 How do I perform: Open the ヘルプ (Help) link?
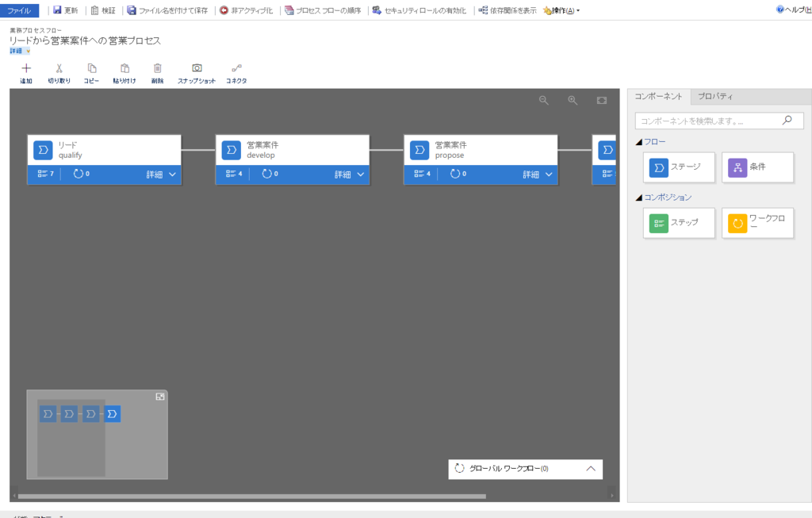coord(794,10)
